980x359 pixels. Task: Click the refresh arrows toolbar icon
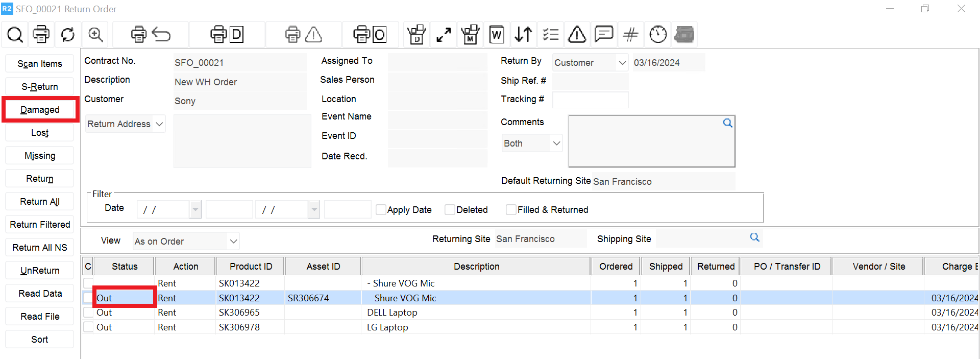[x=67, y=35]
